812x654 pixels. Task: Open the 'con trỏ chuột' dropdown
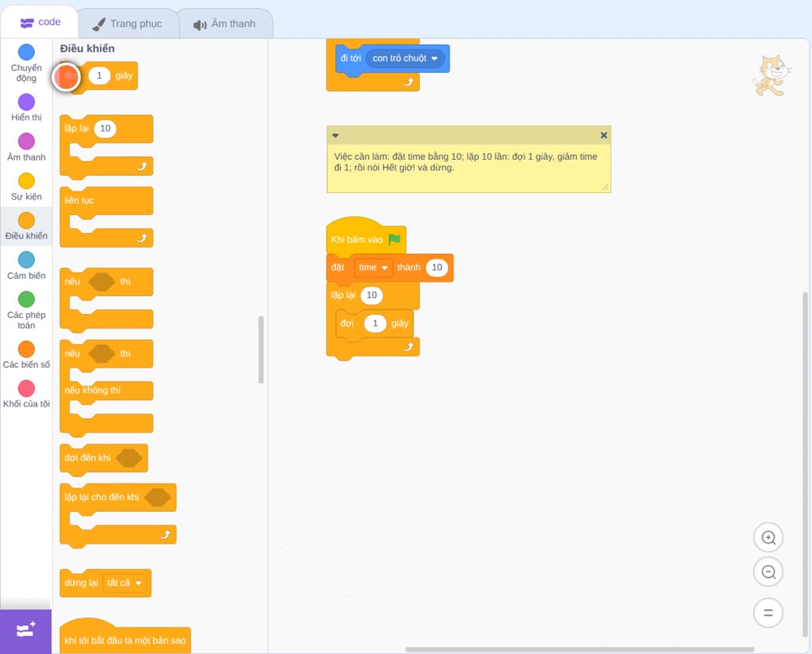[405, 58]
